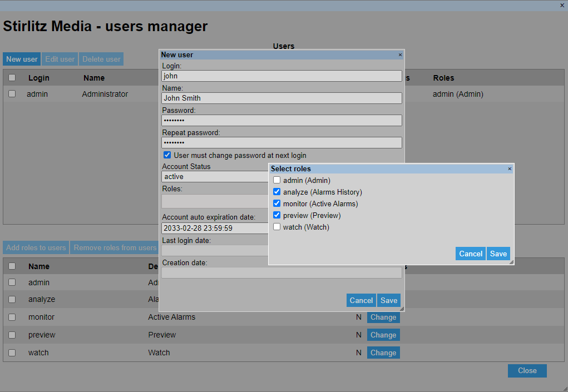Click the 'monitor' name cell in the roles table
Image resolution: width=568 pixels, height=392 pixels.
[41, 317]
